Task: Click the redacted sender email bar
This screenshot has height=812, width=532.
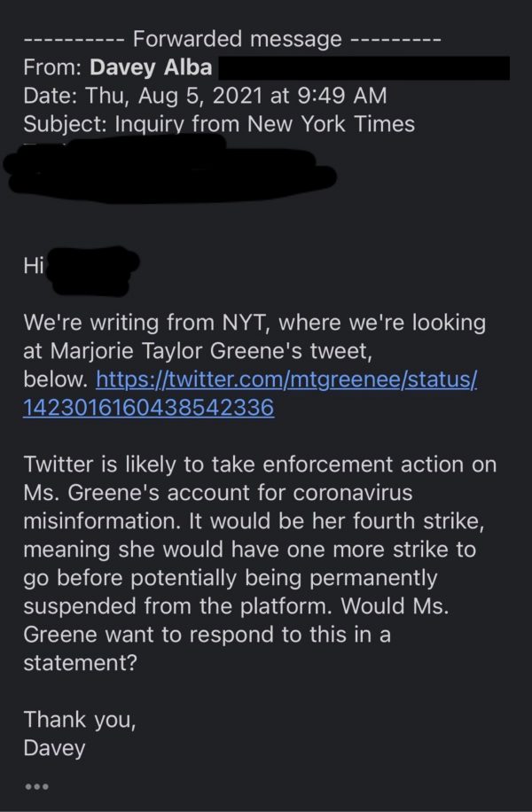Action: click(x=364, y=68)
